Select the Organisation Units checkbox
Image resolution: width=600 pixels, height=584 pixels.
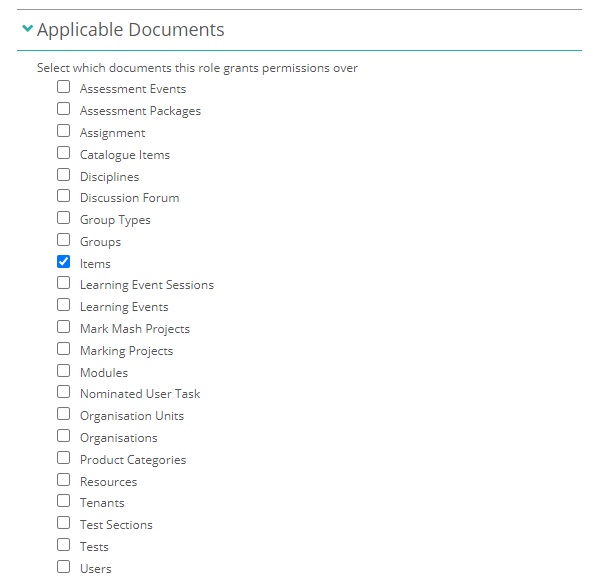point(64,414)
